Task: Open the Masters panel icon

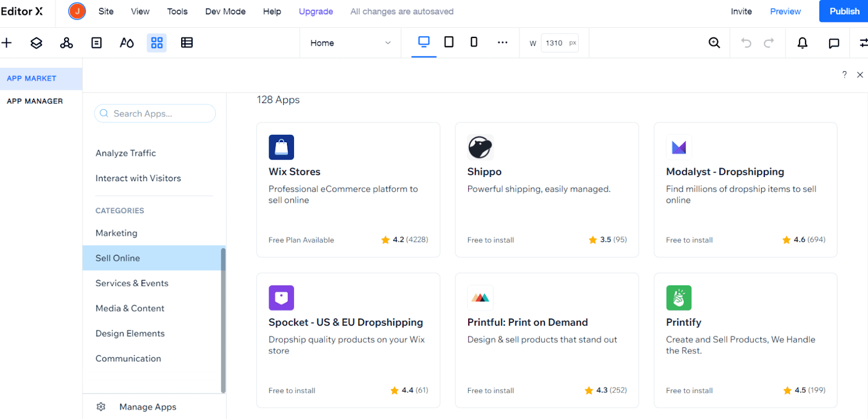Action: pyautogui.click(x=66, y=43)
